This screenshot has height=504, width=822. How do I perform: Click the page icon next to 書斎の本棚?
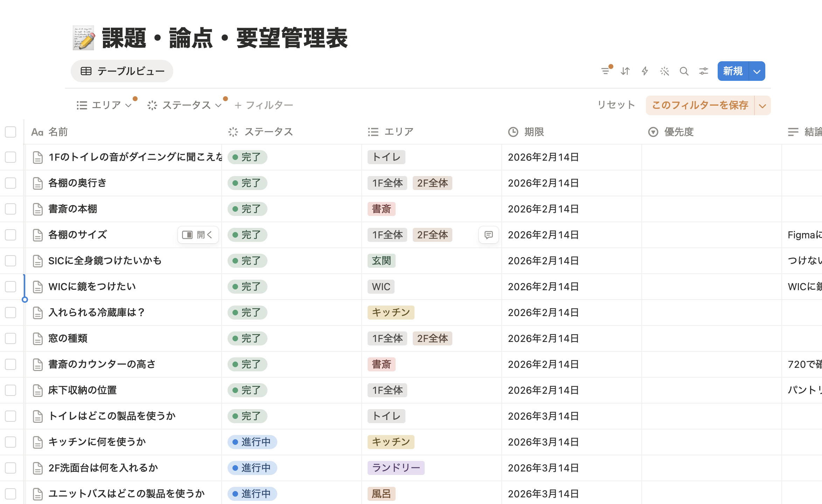pos(37,209)
